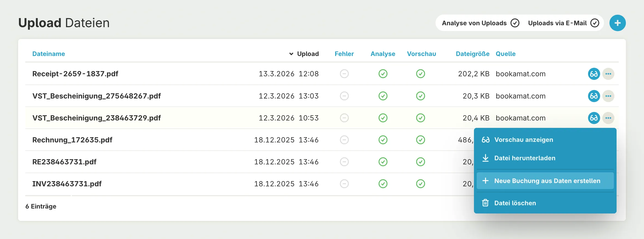This screenshot has height=239, width=644.
Task: Click Analyse checkmark icon for Rechnung_172635.pdf
Action: [x=383, y=140]
